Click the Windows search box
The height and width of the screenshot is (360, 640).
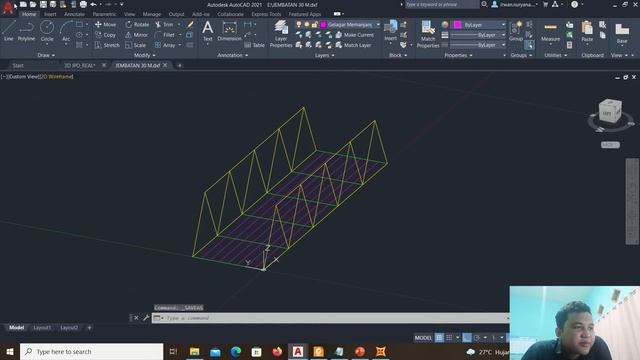91,351
